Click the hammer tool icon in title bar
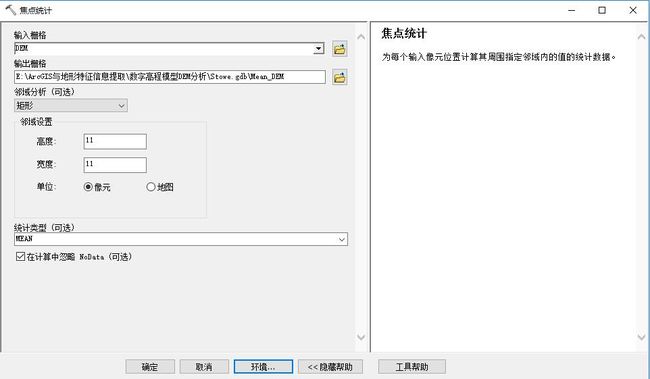The image size is (650, 379). (x=10, y=10)
